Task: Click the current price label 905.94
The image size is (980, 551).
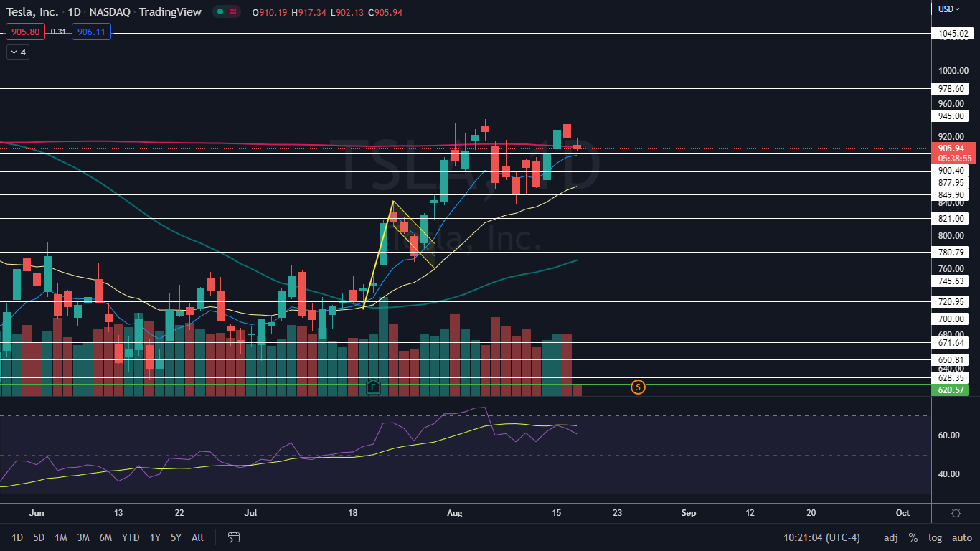Action: point(952,149)
